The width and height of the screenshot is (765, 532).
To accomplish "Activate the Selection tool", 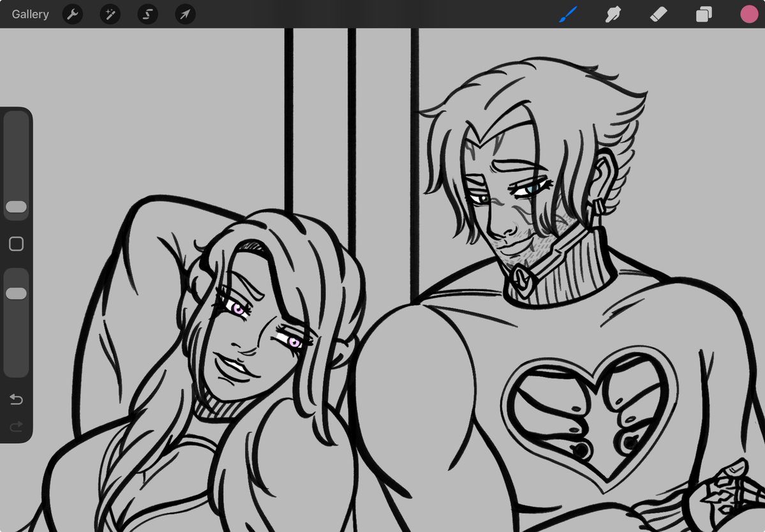I will 148,14.
